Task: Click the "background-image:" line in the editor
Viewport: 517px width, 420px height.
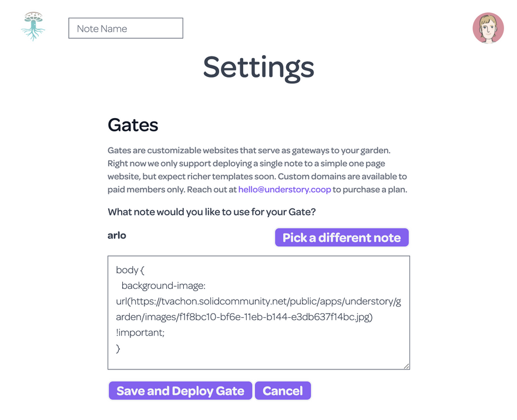Action: point(163,286)
